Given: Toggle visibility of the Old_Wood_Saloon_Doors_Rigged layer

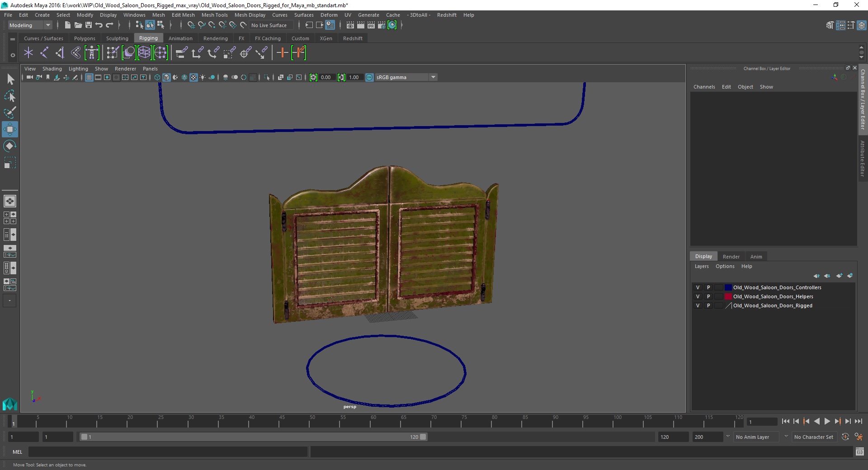Looking at the screenshot, I should 698,305.
